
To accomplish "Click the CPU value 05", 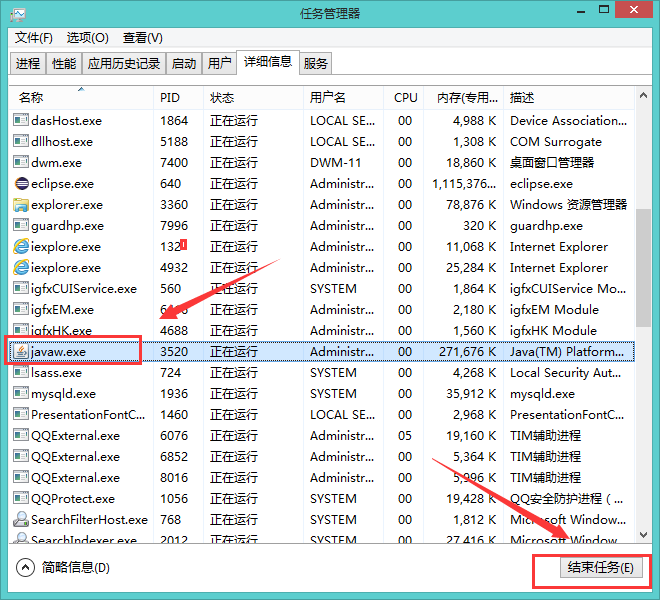I will click(405, 435).
